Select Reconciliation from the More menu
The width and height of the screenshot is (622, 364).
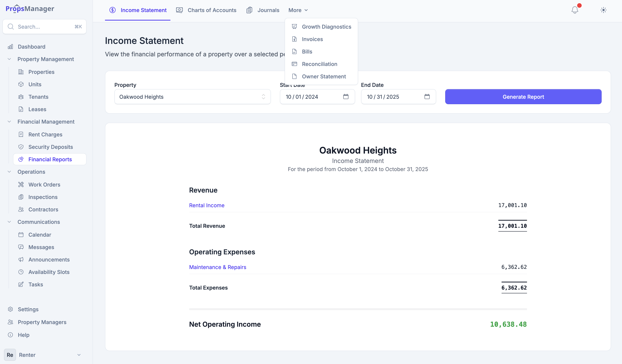click(x=319, y=64)
